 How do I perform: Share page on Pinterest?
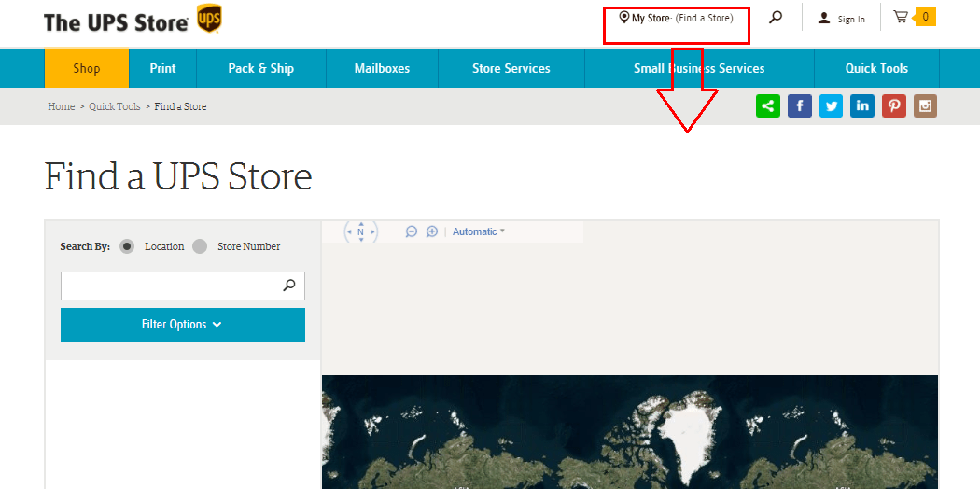[894, 105]
